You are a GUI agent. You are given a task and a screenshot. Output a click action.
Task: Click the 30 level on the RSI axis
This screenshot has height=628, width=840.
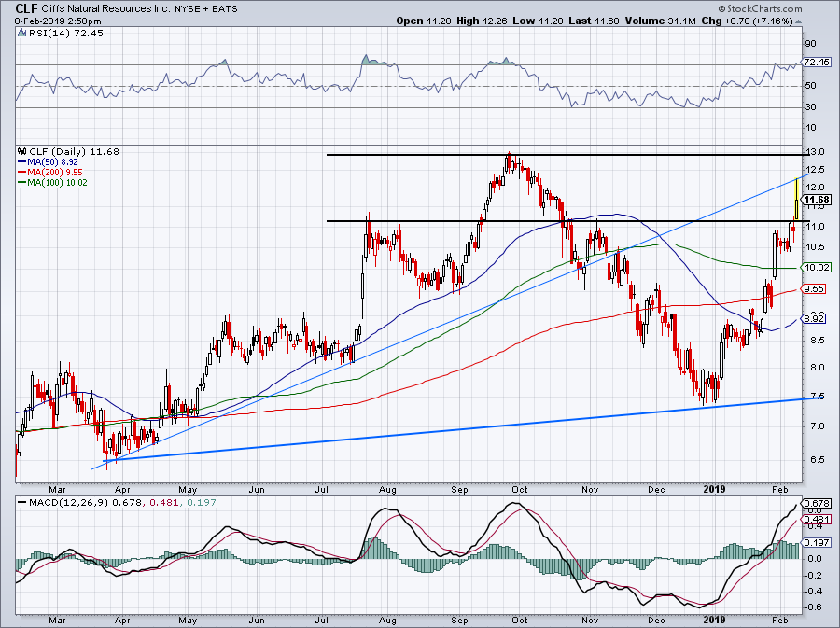tap(810, 107)
